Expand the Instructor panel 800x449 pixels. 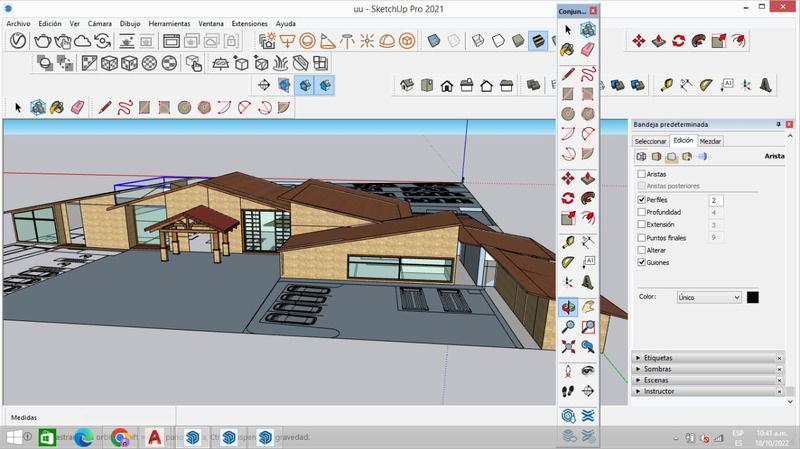(x=707, y=391)
